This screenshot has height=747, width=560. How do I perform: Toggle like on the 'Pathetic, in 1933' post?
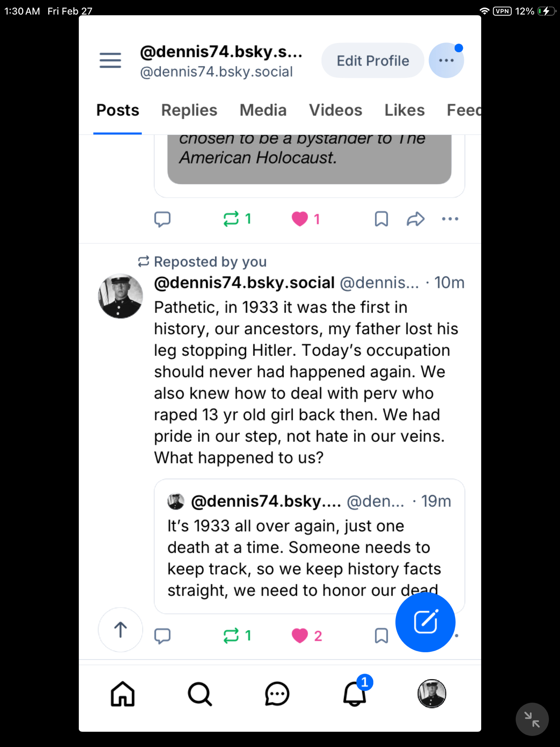tap(300, 636)
